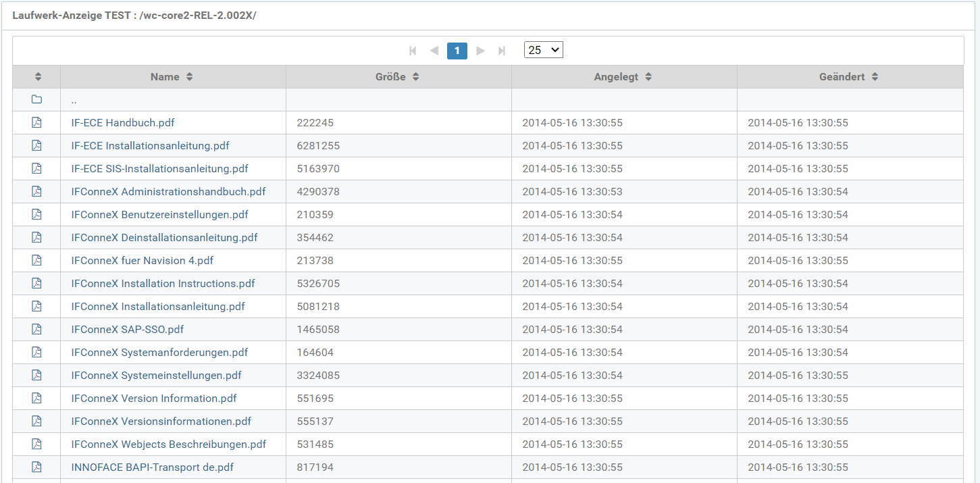The height and width of the screenshot is (483, 980).
Task: Open the rows-per-page dropdown showing 25
Action: point(543,51)
